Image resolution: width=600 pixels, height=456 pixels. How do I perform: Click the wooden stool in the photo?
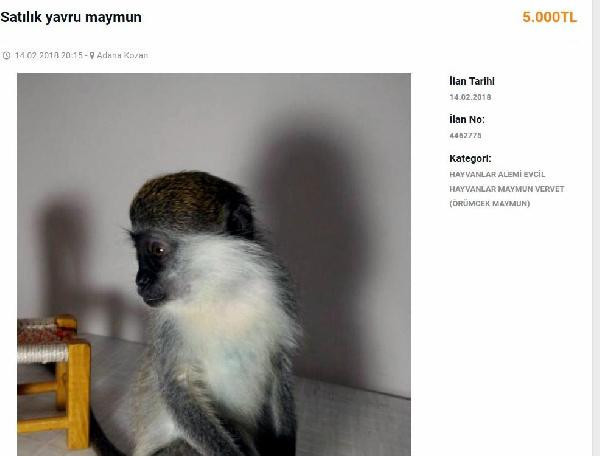[54, 381]
